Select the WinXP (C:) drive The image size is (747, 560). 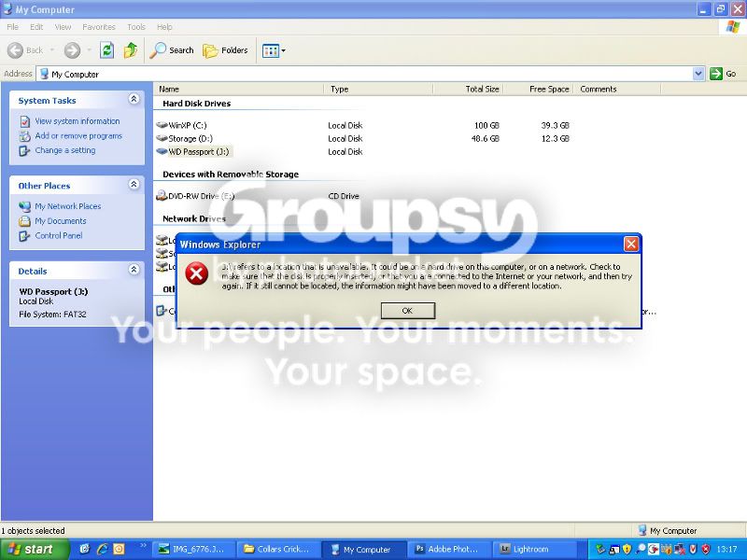click(x=188, y=125)
